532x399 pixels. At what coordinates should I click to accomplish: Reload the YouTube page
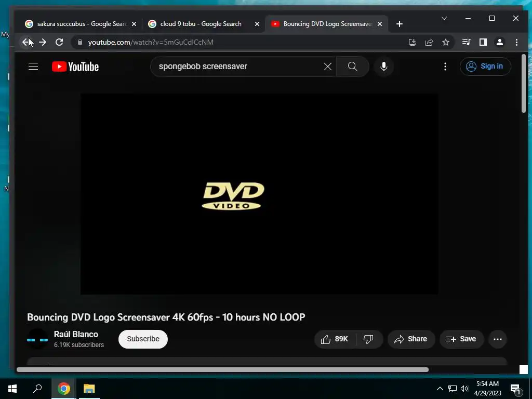[x=59, y=42]
